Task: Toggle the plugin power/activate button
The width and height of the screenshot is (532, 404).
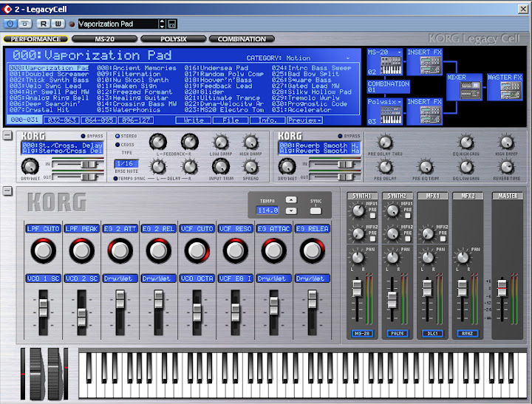Action: coord(10,24)
